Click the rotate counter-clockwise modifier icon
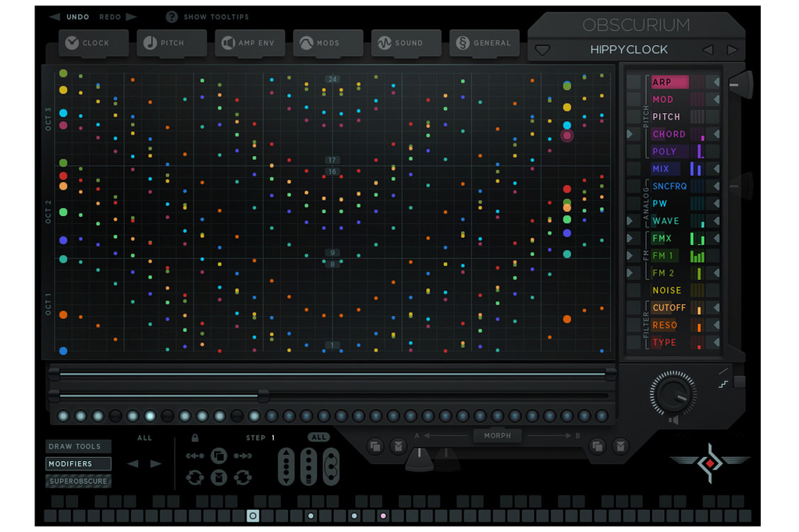Viewport: 799px width, 532px height. (x=194, y=477)
